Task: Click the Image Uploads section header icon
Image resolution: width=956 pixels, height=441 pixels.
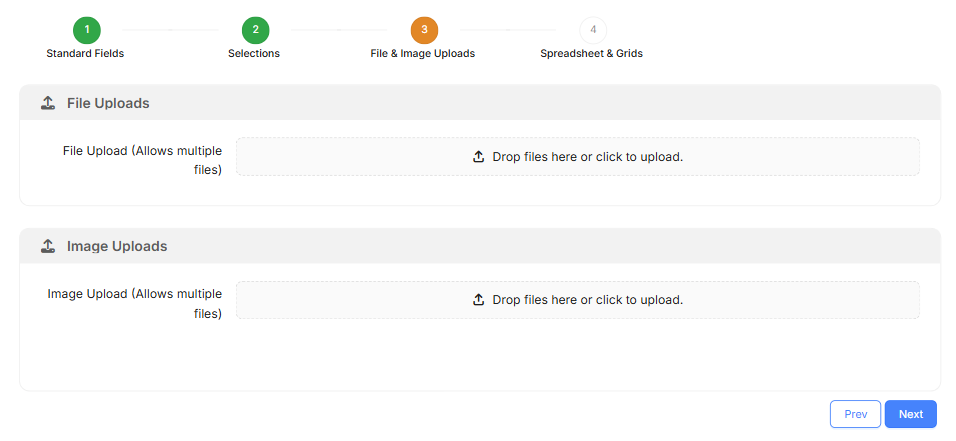Action: point(48,246)
